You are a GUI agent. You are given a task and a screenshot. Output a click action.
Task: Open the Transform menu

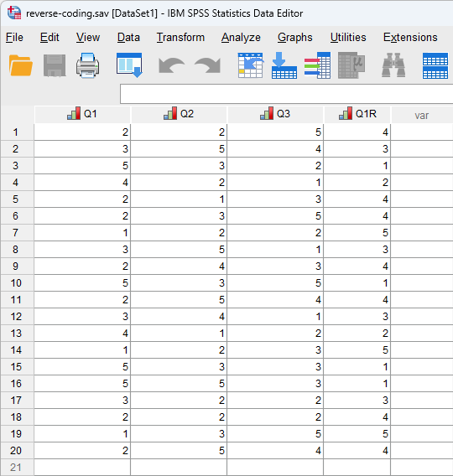180,38
